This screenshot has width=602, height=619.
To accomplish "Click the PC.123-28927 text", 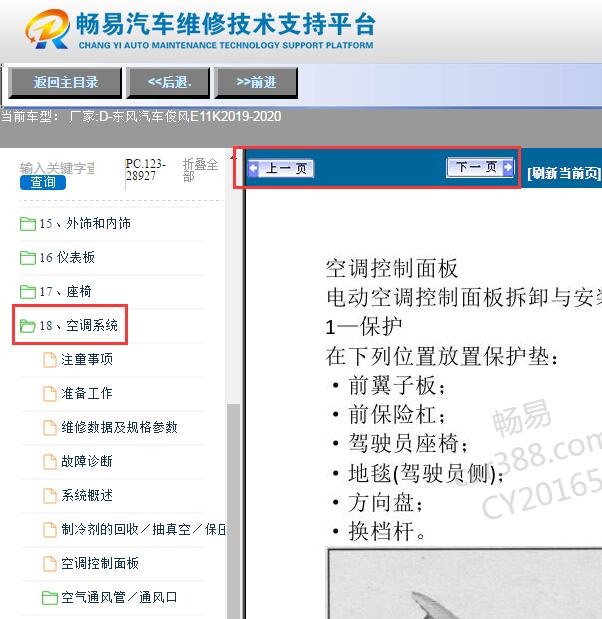I will [146, 170].
